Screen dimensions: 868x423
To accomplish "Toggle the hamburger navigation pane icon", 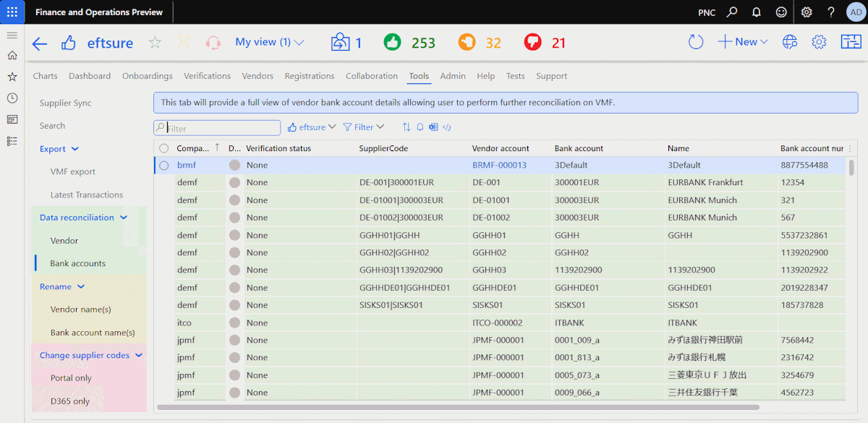I will click(12, 35).
